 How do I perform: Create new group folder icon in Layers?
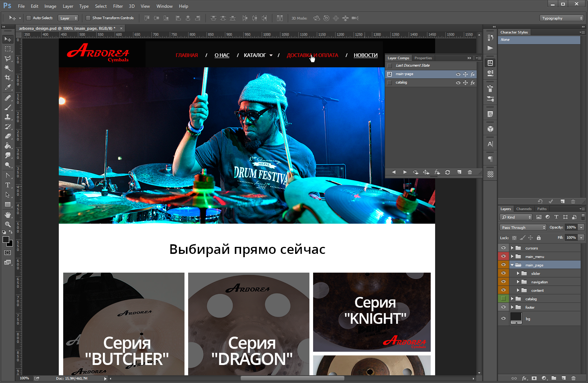point(554,378)
